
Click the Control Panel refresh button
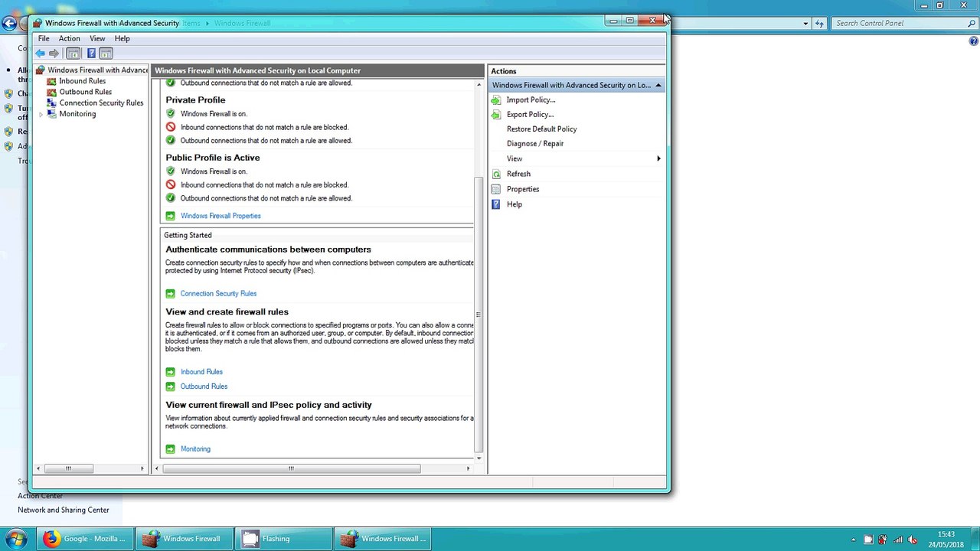[819, 24]
